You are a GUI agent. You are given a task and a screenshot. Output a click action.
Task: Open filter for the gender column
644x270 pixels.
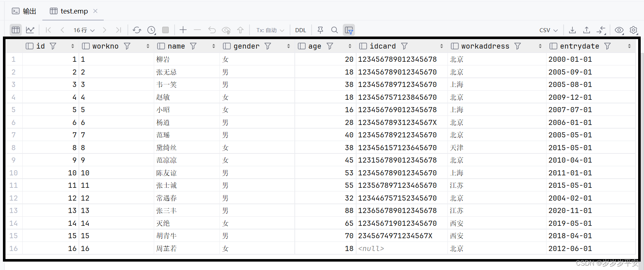pyautogui.click(x=268, y=46)
